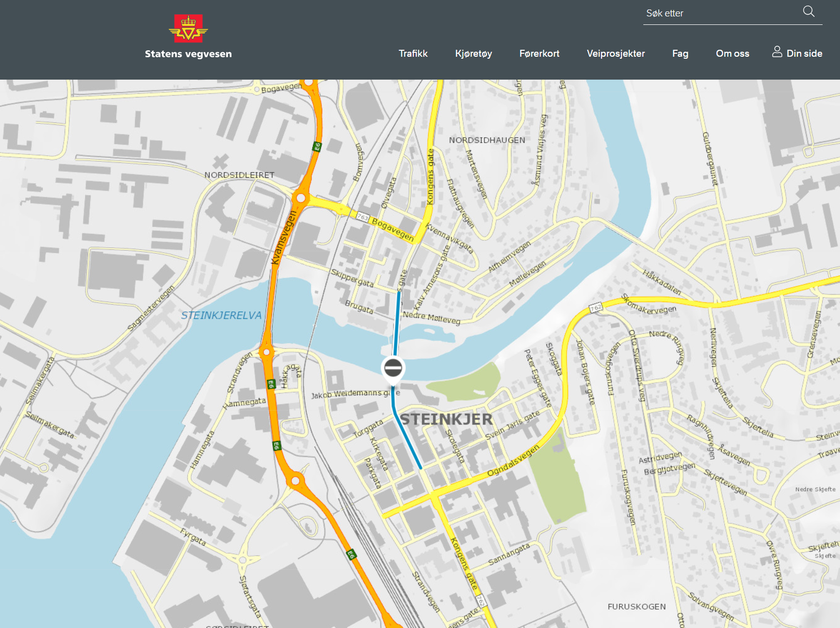
Task: Click the 763 road shield near Bogavegen
Action: pyautogui.click(x=362, y=217)
